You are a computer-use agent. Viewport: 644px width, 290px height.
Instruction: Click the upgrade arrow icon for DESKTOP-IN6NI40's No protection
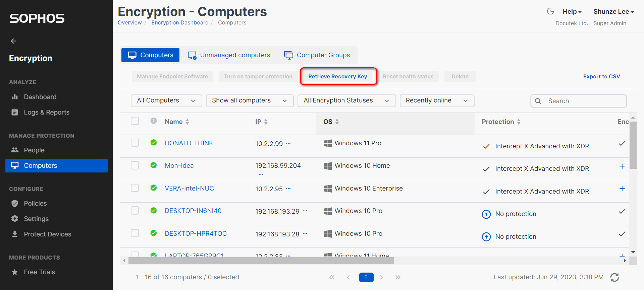tap(486, 214)
